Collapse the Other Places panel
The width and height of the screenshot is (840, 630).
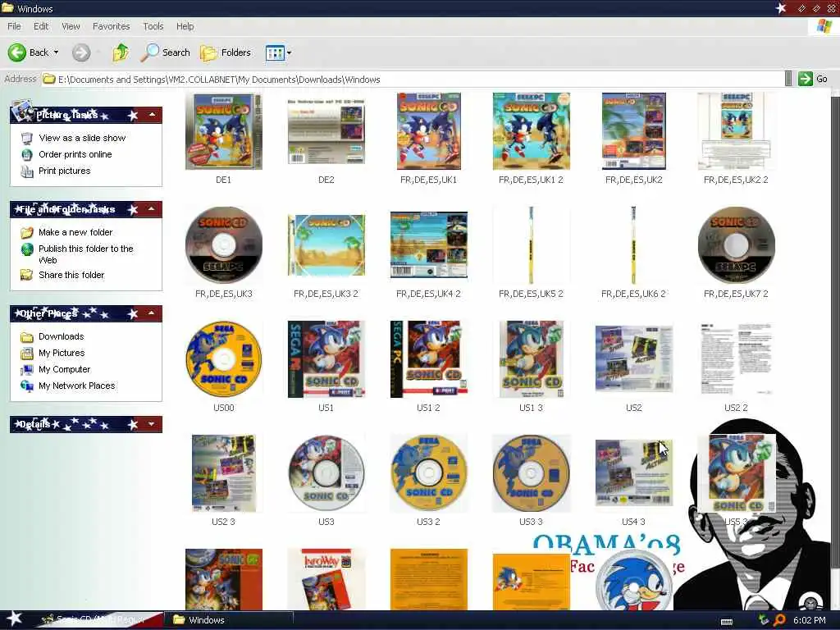click(152, 313)
